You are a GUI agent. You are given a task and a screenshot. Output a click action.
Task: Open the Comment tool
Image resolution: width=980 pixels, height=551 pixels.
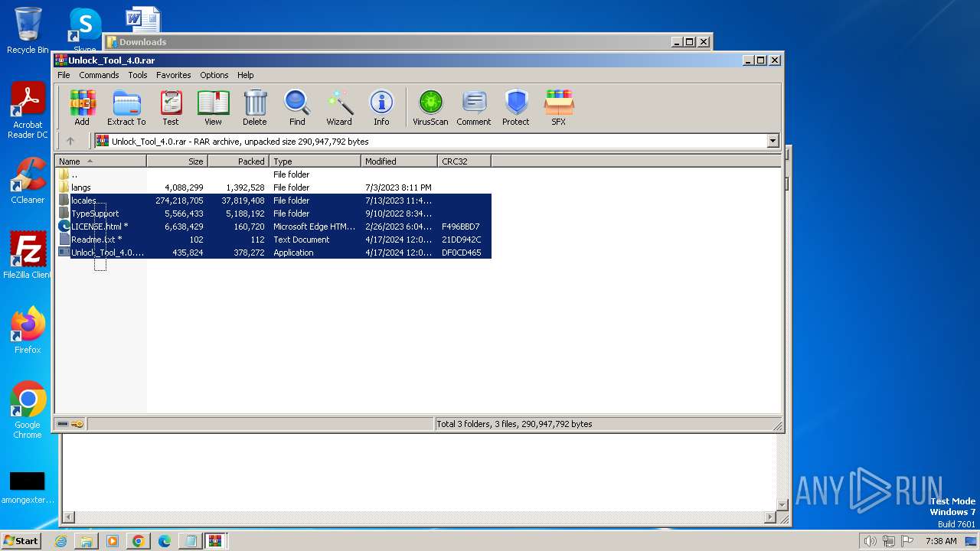pos(474,108)
